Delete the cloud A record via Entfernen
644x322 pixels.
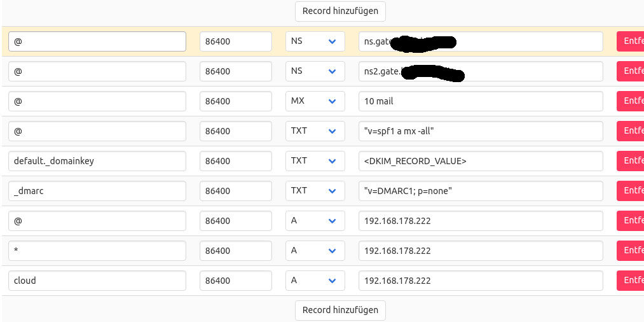(x=630, y=281)
